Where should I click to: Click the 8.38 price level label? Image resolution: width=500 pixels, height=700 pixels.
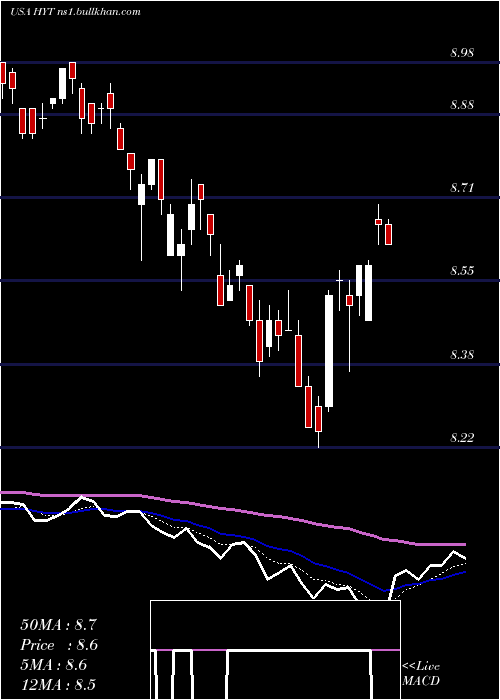(x=462, y=355)
